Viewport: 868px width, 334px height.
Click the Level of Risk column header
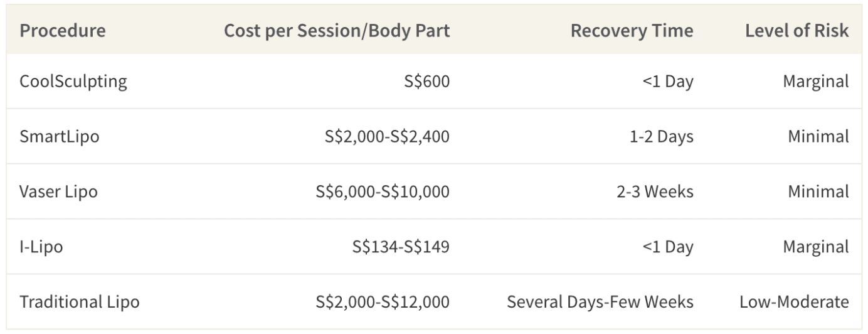coord(797,31)
